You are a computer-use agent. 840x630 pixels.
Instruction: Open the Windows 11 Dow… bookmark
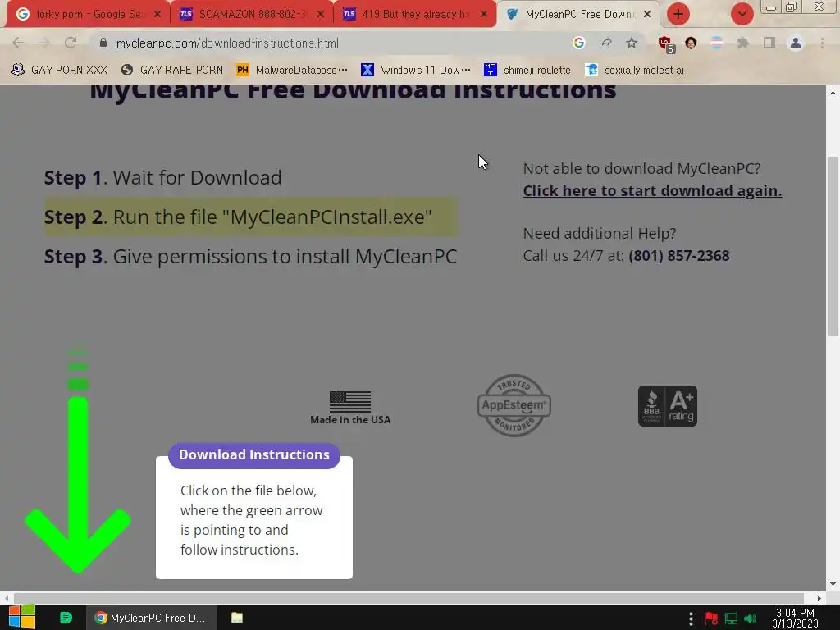416,70
